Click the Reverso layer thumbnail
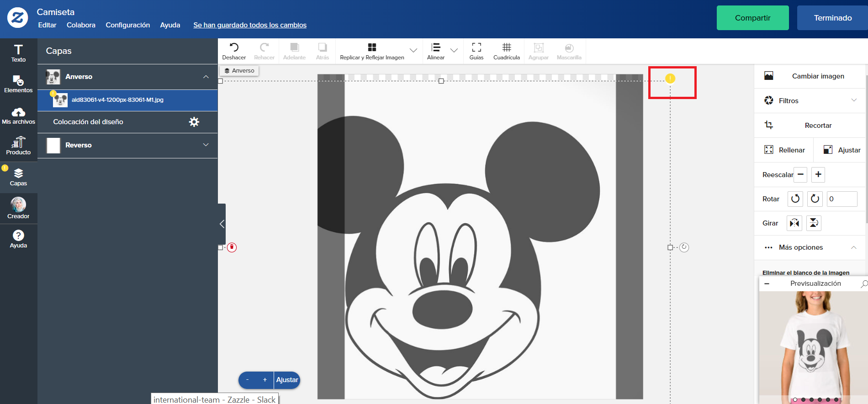 click(53, 145)
